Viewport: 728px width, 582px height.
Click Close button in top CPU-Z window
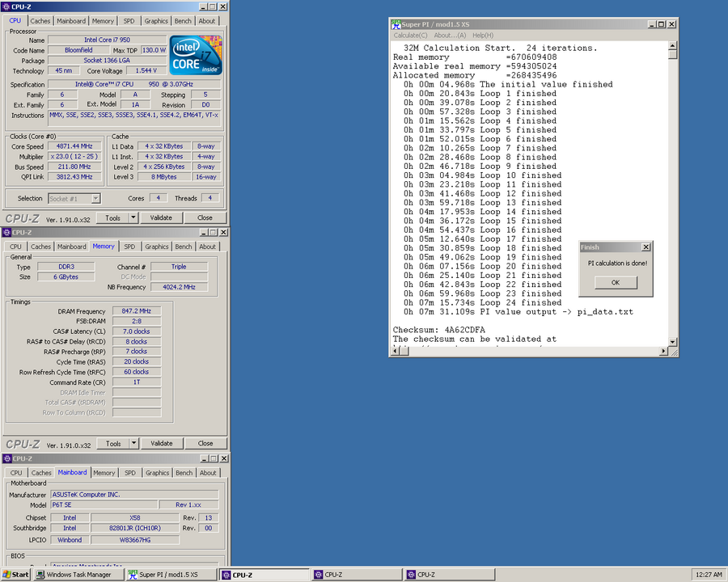click(205, 217)
